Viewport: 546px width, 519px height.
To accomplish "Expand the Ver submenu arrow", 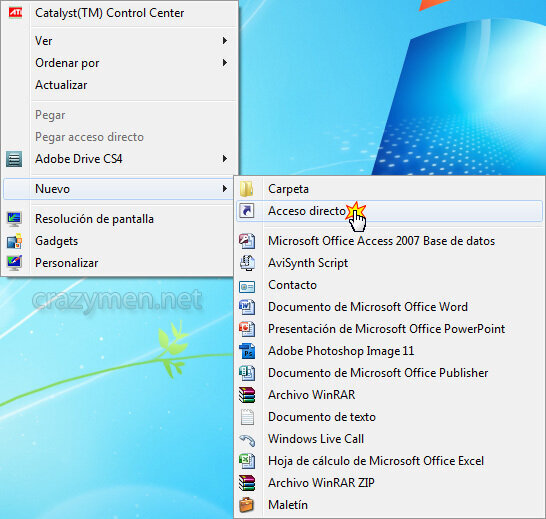I will (x=225, y=41).
